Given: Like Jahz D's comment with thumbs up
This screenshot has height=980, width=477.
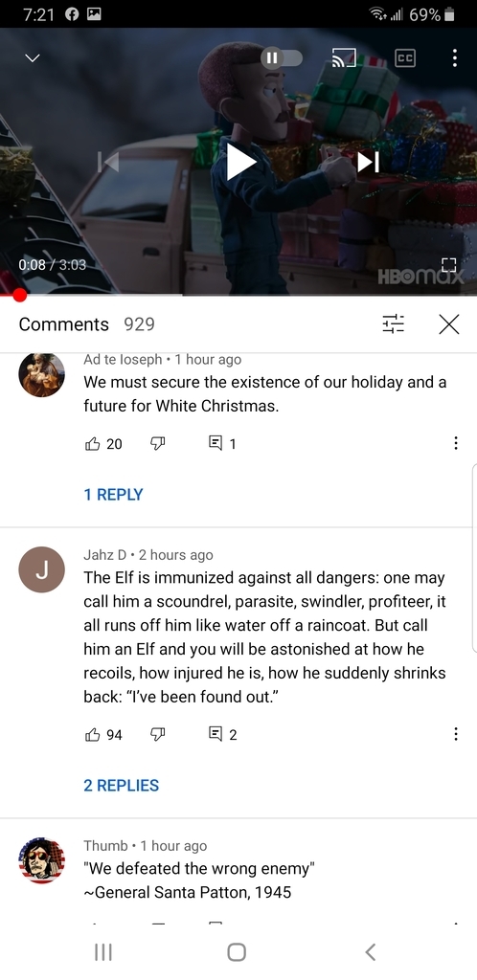Looking at the screenshot, I should (x=92, y=734).
